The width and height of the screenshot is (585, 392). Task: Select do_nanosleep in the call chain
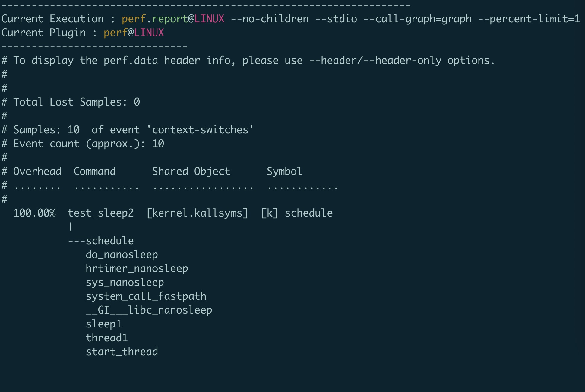click(122, 254)
